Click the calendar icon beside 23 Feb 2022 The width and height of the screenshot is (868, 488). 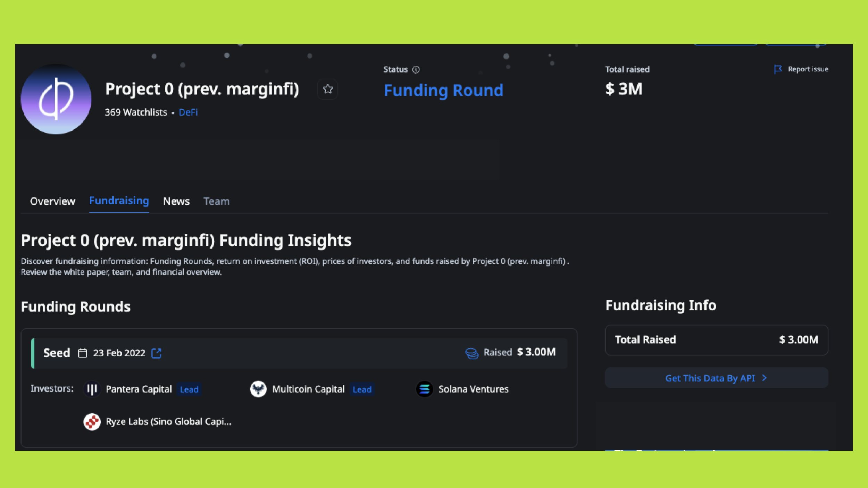tap(83, 353)
